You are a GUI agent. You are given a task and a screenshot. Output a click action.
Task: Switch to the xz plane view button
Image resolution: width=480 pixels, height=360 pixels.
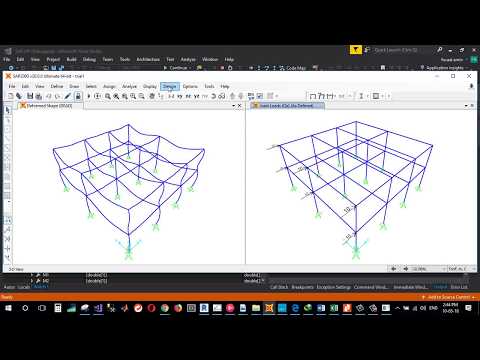coord(188,96)
